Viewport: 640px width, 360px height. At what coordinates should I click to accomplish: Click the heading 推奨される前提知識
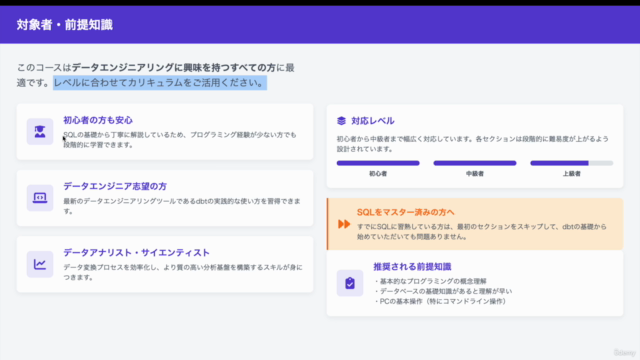point(412,267)
